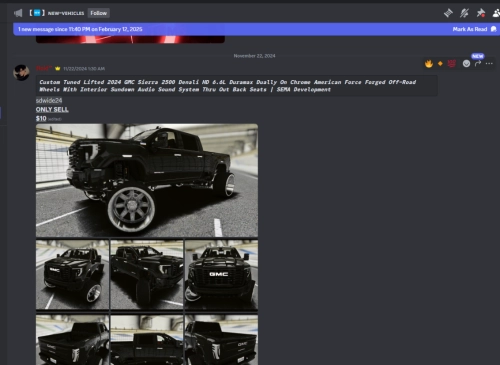Open middle-row center truck side-angle image
The height and width of the screenshot is (365, 500).
pos(147,275)
